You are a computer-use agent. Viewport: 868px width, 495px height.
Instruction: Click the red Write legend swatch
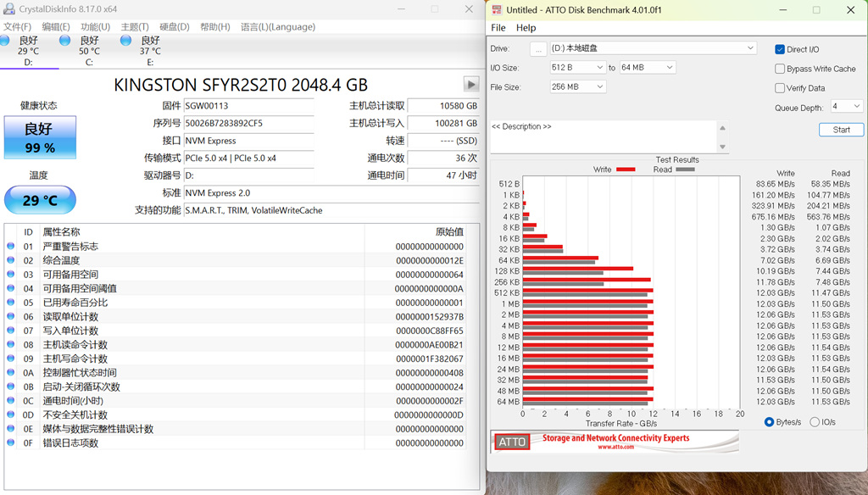[626, 170]
